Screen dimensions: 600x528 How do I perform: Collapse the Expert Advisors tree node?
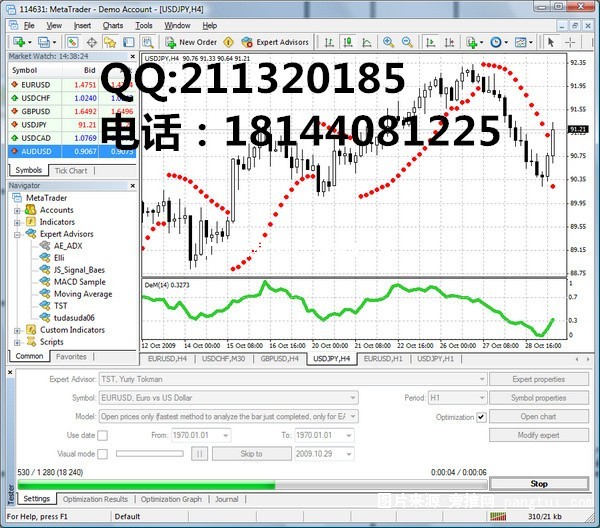pos(17,235)
